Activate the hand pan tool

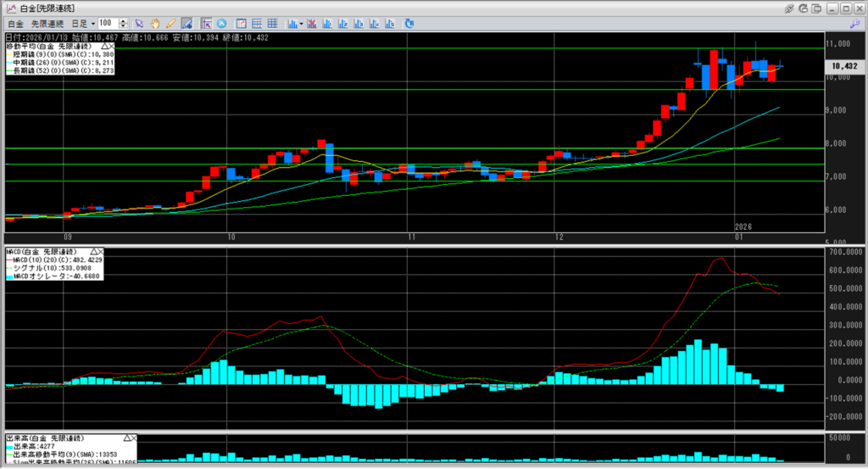coord(155,23)
